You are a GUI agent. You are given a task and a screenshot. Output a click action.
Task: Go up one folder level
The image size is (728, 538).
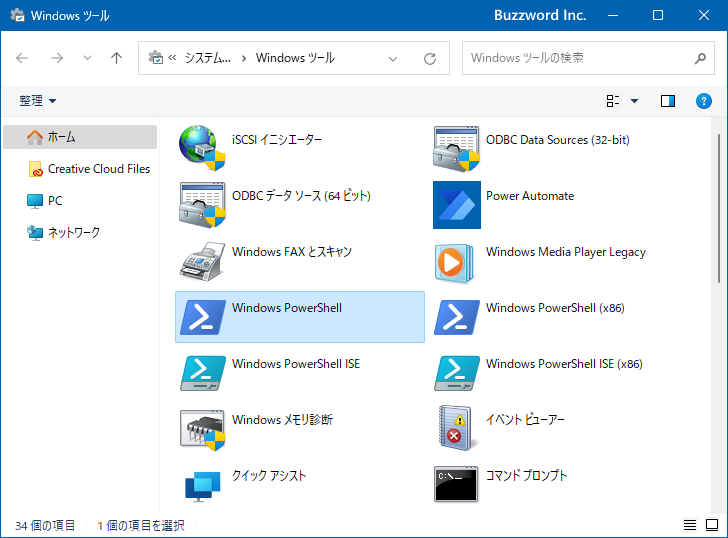click(x=116, y=58)
